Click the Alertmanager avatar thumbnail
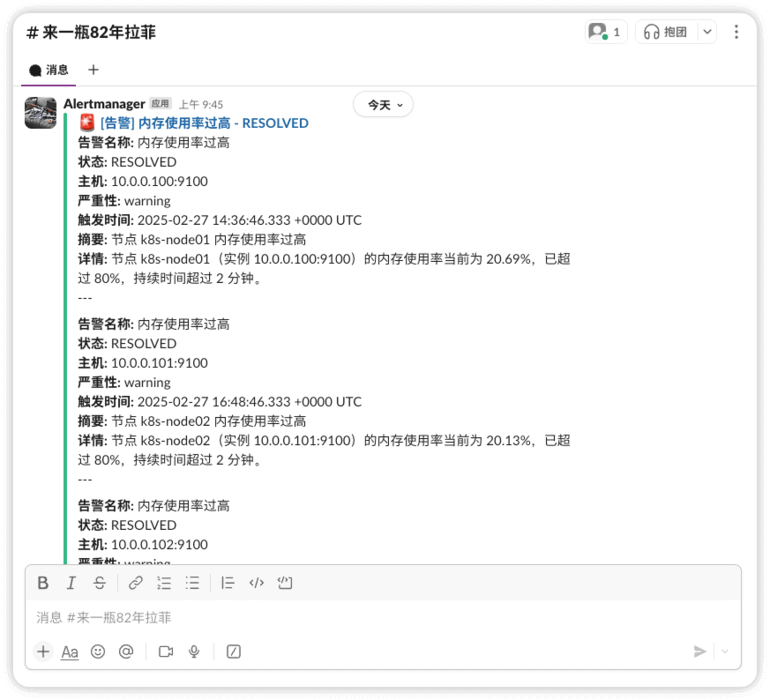 (41, 113)
